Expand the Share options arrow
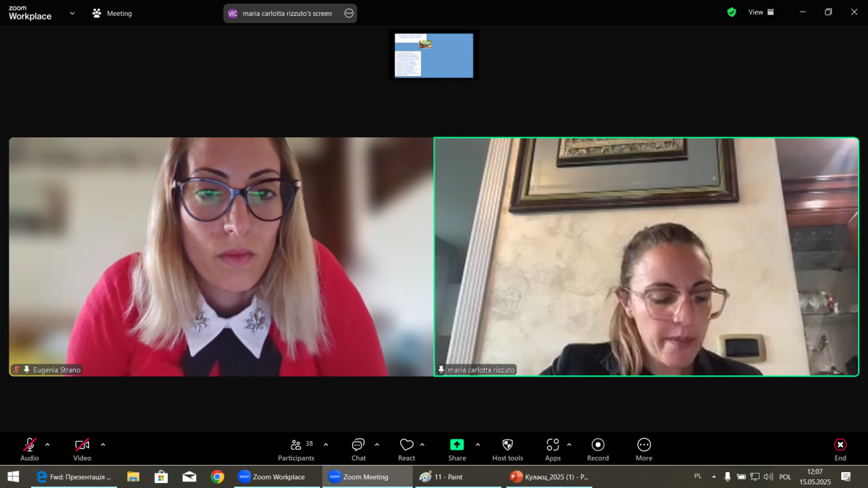The height and width of the screenshot is (488, 868). (477, 445)
